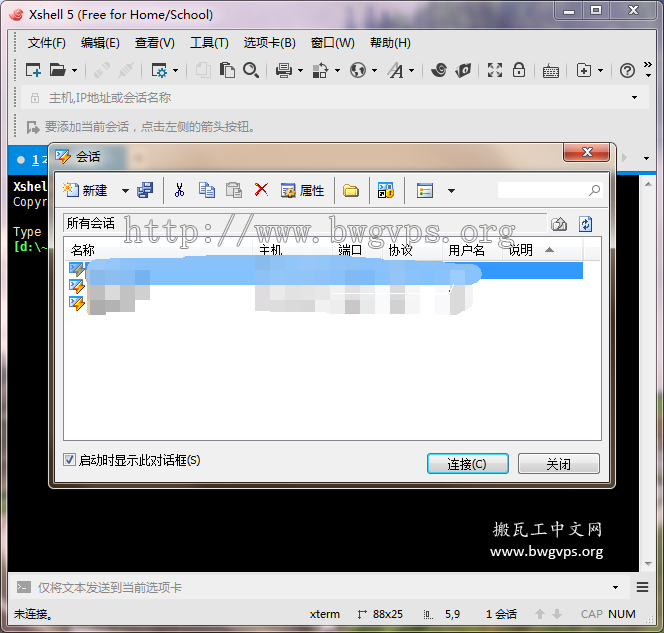This screenshot has height=633, width=664.
Task: Open the 工具(T) menu
Action: click(x=209, y=43)
